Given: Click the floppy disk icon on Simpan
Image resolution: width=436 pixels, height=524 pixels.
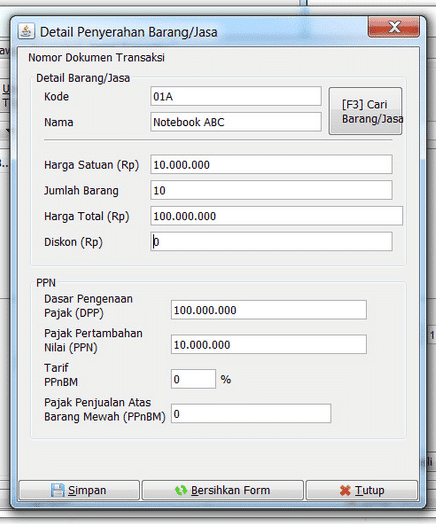Looking at the screenshot, I should click(x=57, y=490).
